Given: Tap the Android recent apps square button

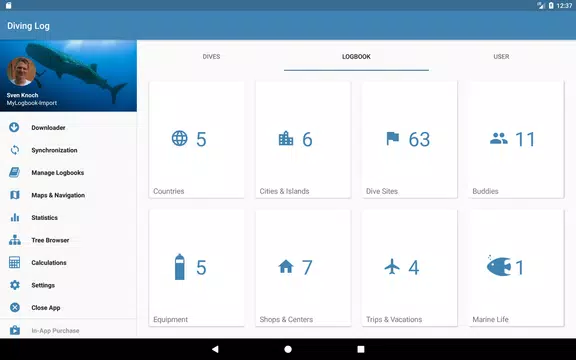Looking at the screenshot, I should (x=361, y=349).
